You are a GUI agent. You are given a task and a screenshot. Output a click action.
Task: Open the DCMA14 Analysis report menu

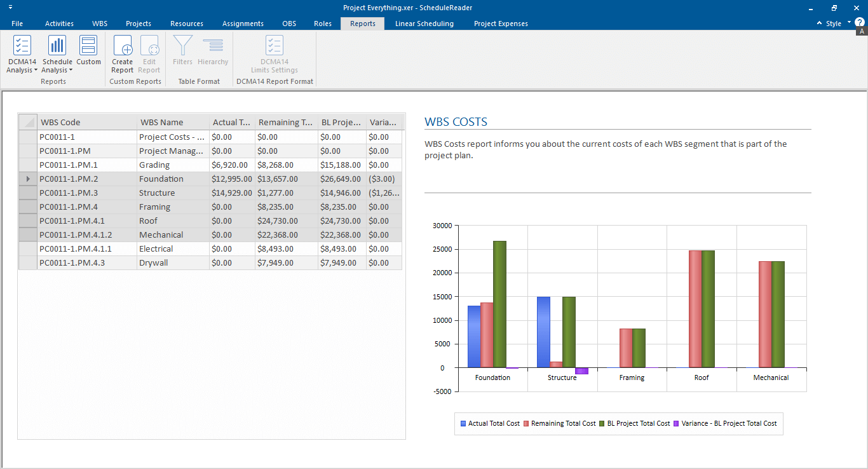pos(22,54)
